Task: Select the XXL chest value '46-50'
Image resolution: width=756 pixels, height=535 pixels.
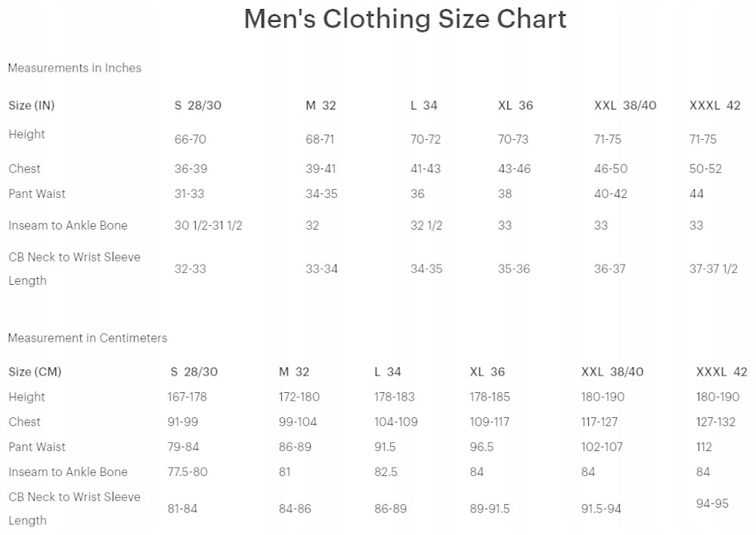Action: pos(611,169)
